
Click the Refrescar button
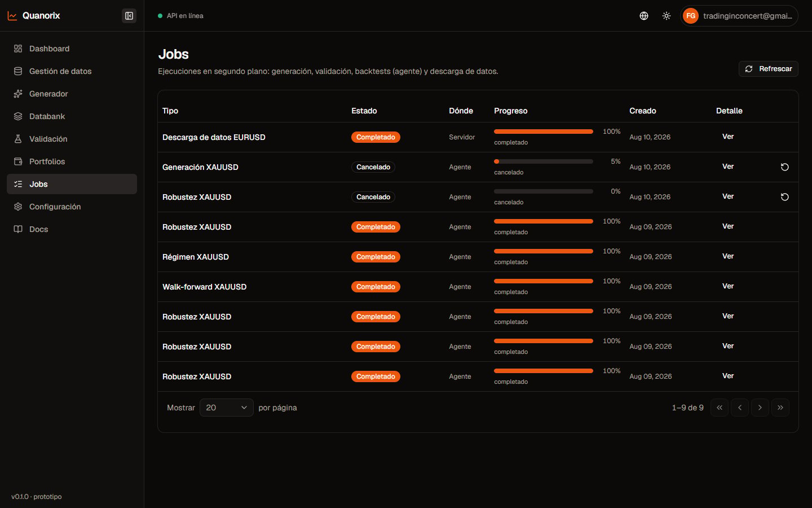[769, 69]
